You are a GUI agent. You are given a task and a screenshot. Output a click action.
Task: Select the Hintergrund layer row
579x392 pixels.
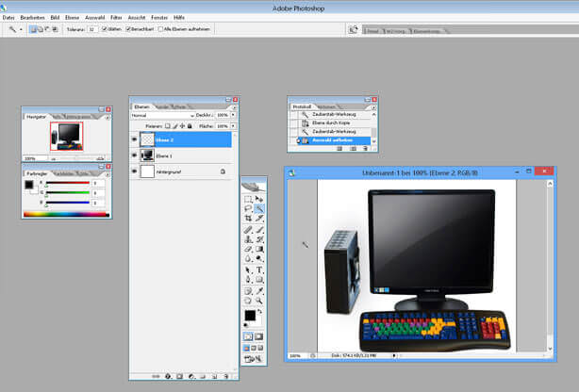[186, 171]
